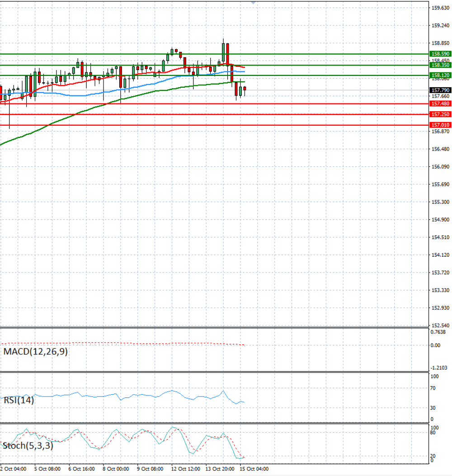Screen dimensions: 452x476
Task: Click the -1.2103 MACD scale value
Action: click(x=438, y=368)
